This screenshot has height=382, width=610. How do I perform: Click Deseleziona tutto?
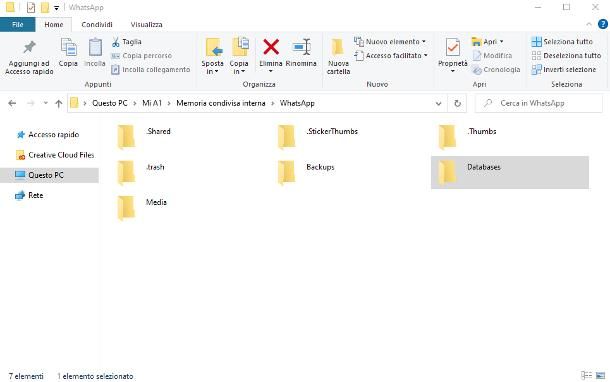566,56
